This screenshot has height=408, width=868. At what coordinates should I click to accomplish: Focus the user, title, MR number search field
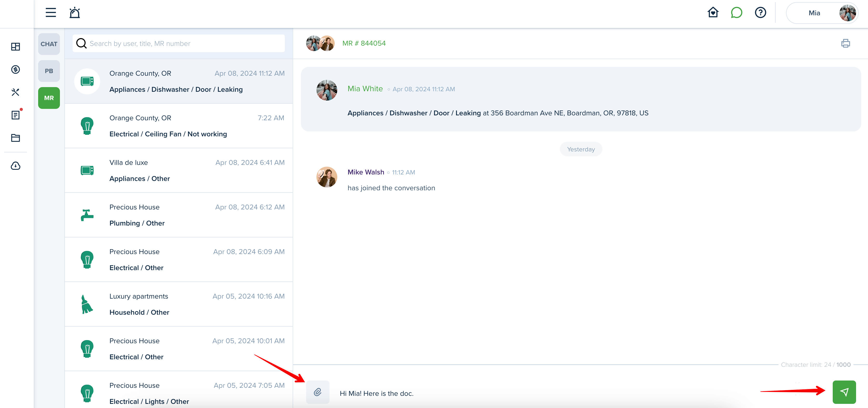pos(179,44)
